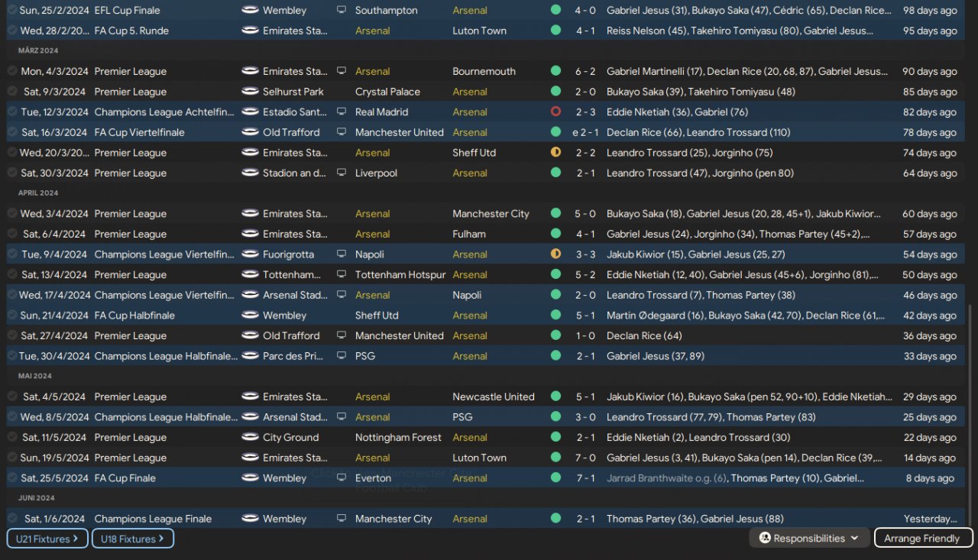
Task: Click the played checkmark icon for Sat, 1/6/2024
Action: (12, 519)
